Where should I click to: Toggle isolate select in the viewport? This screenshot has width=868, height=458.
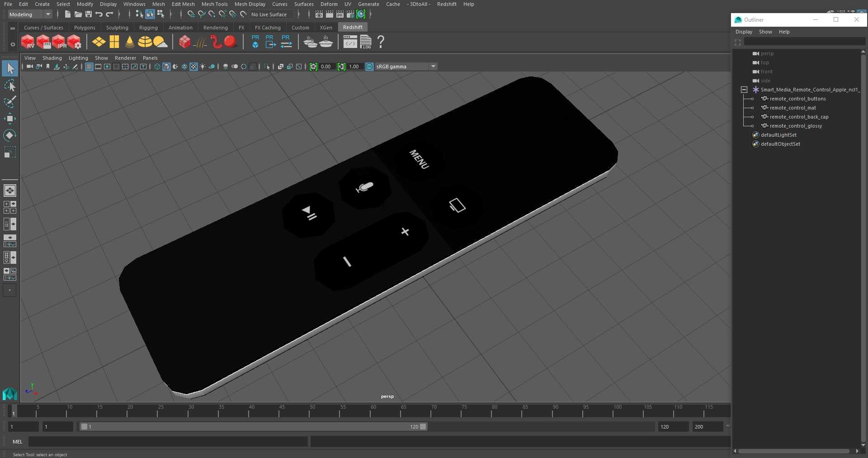tap(267, 67)
